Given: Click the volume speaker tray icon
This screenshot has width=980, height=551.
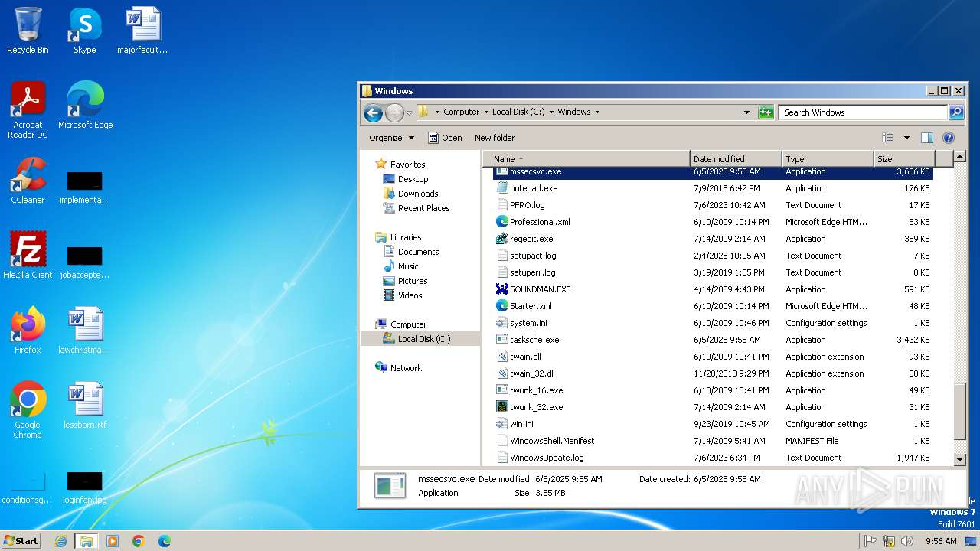Looking at the screenshot, I should [x=907, y=541].
